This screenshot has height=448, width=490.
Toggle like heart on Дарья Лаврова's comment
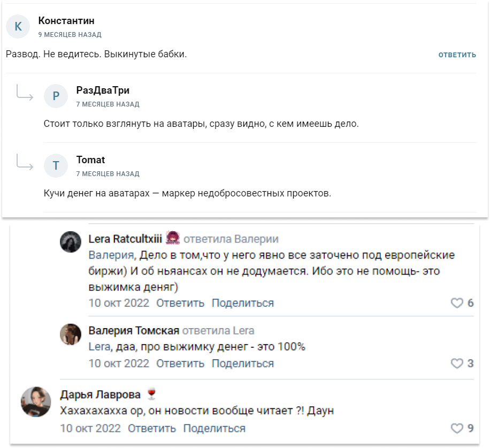pyautogui.click(x=457, y=428)
